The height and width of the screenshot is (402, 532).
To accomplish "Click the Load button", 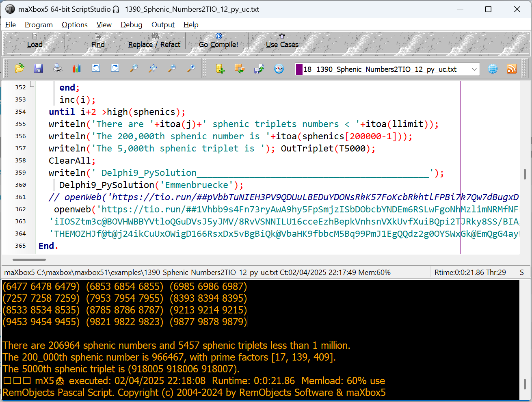I will [x=35, y=41].
